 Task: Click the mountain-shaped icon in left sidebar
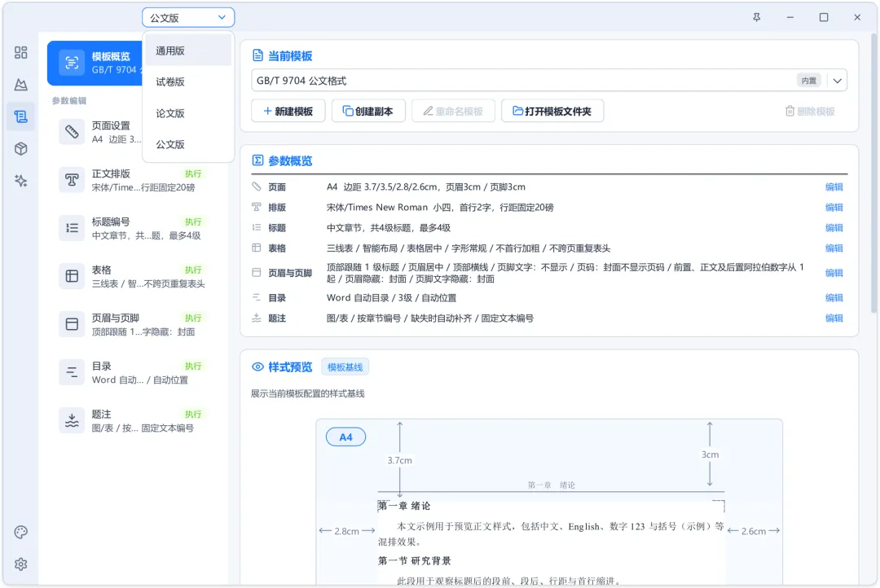tap(20, 85)
